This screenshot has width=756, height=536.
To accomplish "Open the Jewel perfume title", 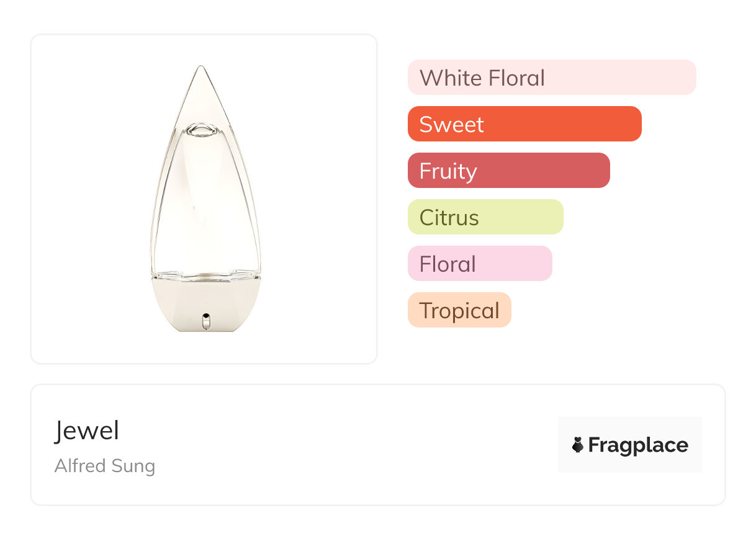I will tap(86, 431).
